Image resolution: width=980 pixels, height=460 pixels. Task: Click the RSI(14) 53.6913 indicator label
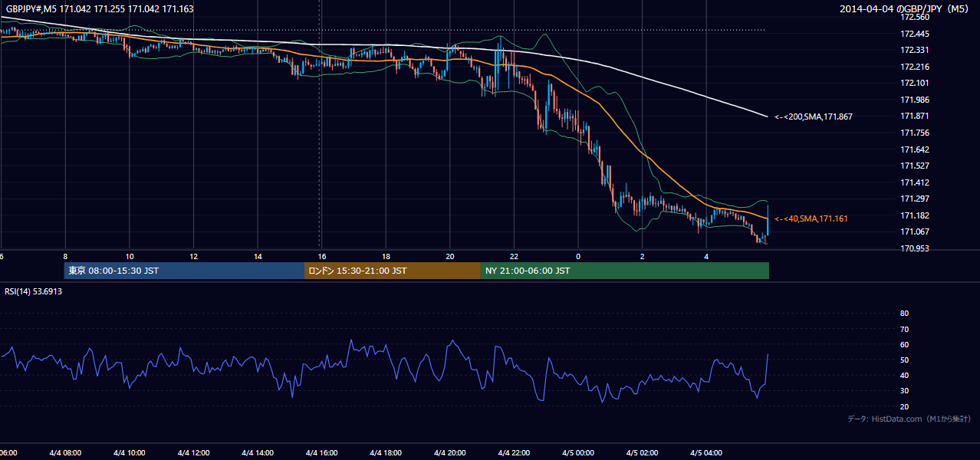(x=34, y=291)
